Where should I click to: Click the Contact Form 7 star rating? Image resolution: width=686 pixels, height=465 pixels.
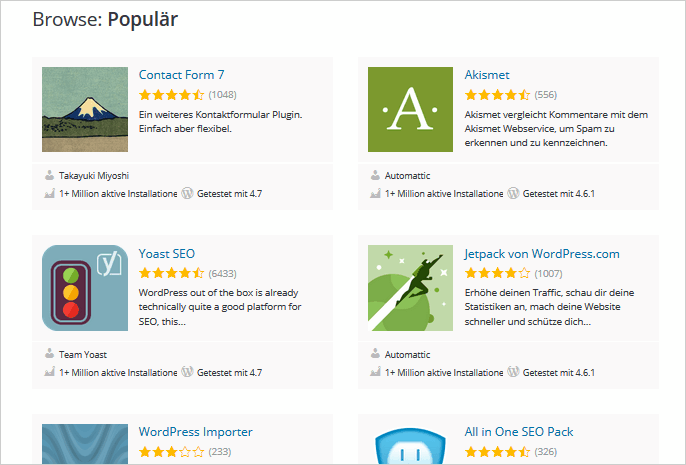[172, 94]
